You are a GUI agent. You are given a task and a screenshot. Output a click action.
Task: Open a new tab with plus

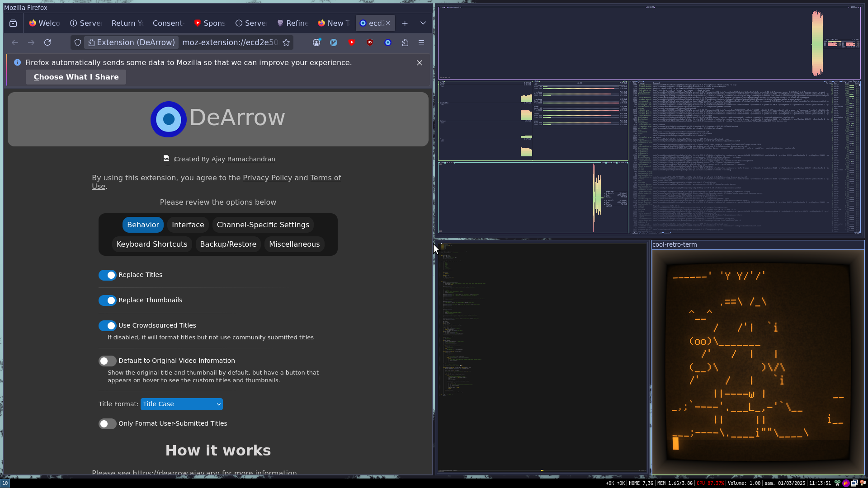pyautogui.click(x=405, y=23)
